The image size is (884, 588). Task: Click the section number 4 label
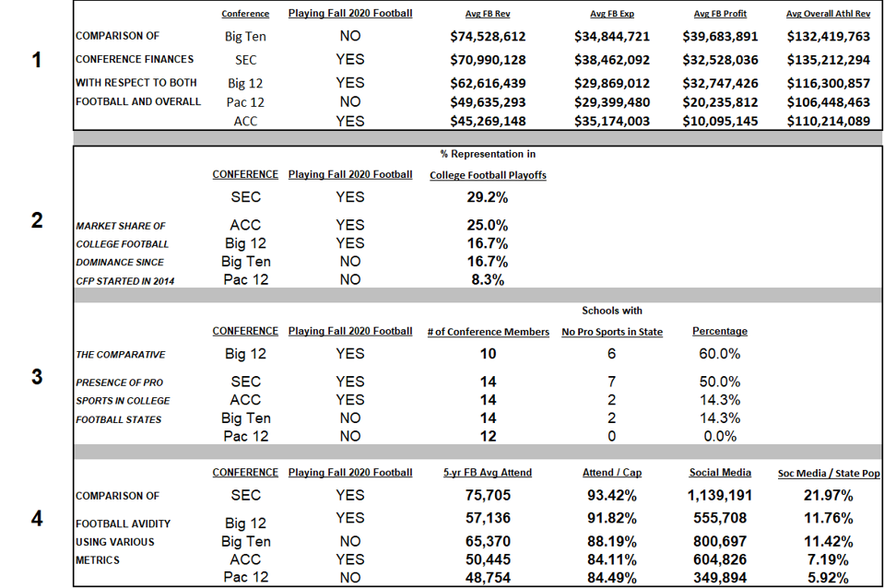pyautogui.click(x=37, y=519)
